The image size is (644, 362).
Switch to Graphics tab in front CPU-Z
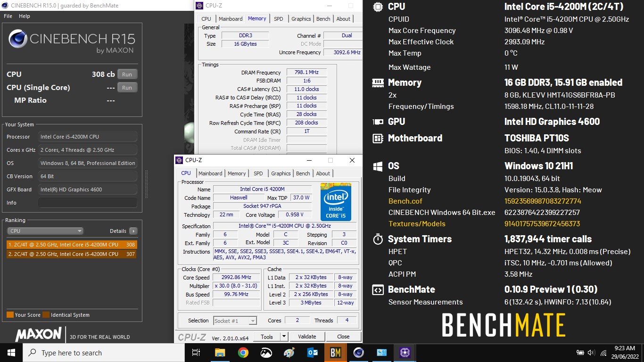coord(281,173)
